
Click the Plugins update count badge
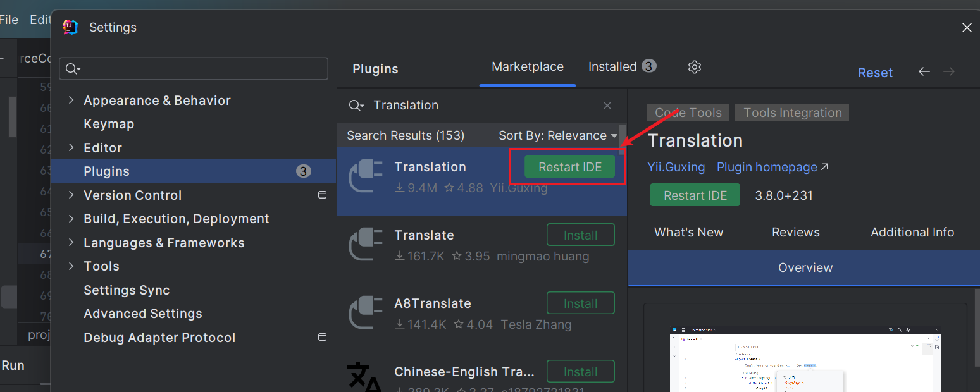pos(304,171)
